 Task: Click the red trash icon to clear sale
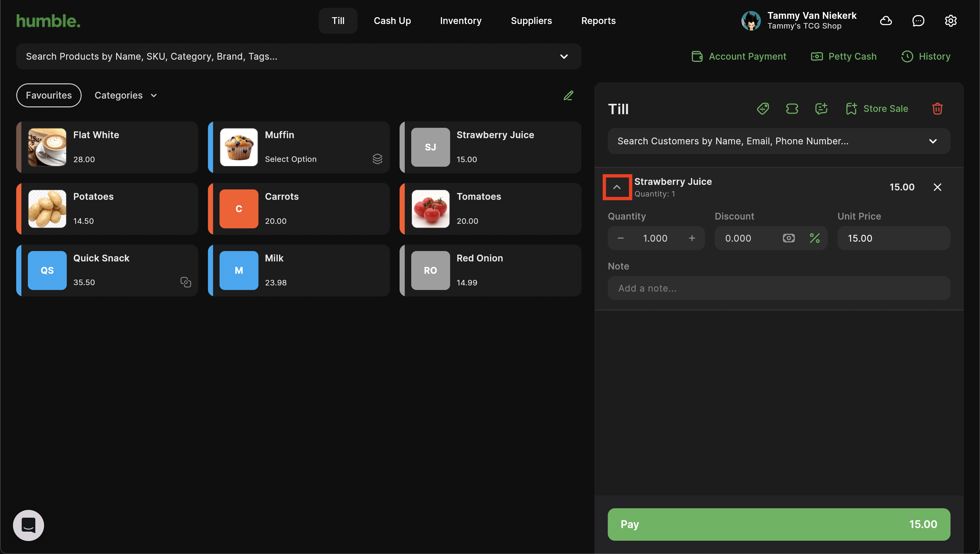[938, 109]
